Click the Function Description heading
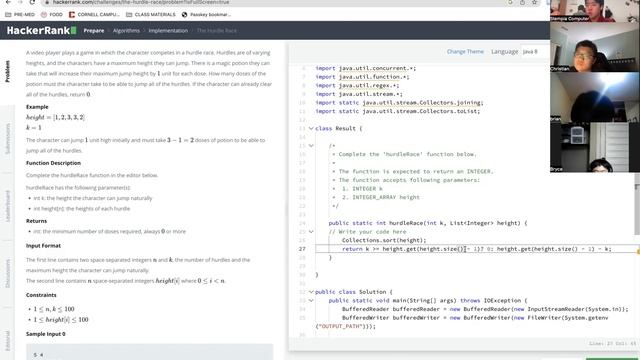This screenshot has height=360, width=640. point(53,163)
